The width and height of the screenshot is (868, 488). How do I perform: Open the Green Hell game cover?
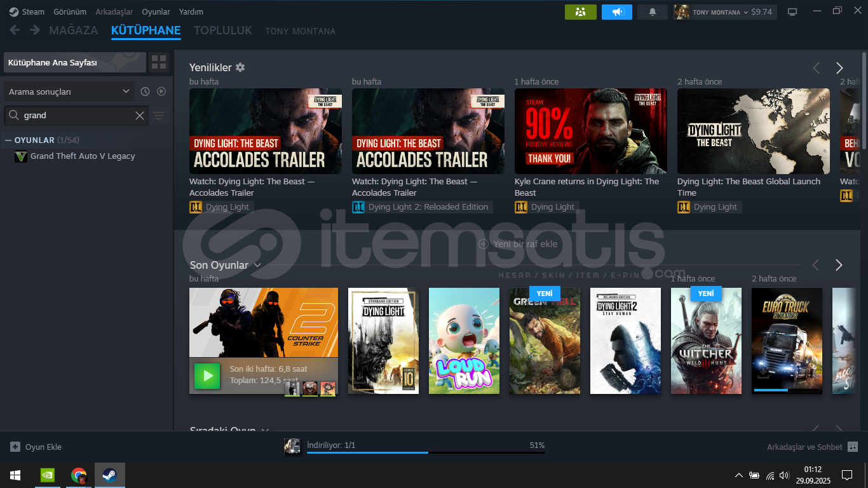pos(545,341)
